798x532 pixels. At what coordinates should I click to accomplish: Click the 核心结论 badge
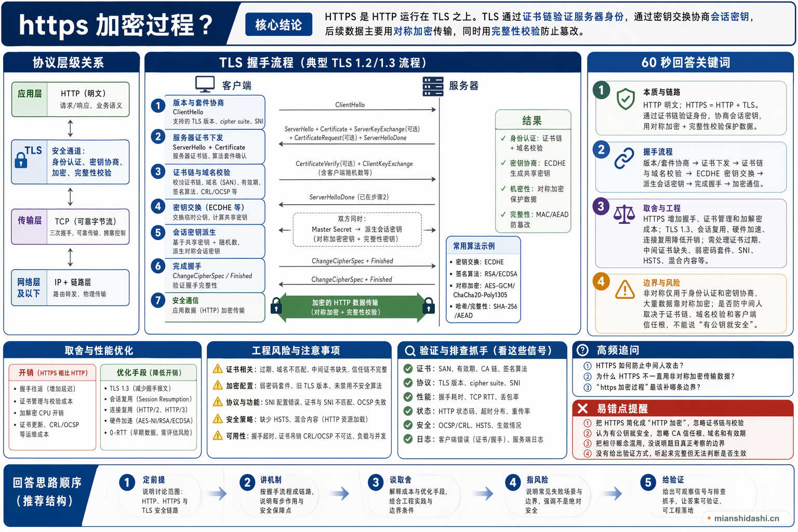[x=278, y=24]
